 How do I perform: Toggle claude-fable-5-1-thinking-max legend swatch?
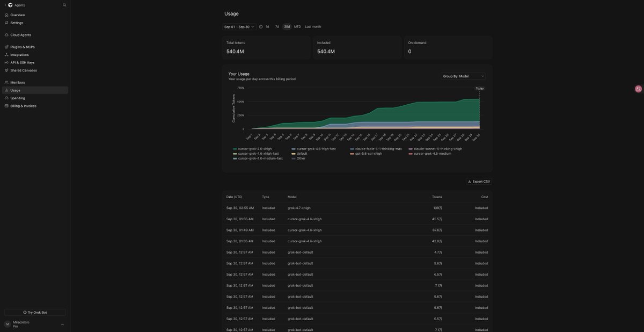[x=352, y=149]
